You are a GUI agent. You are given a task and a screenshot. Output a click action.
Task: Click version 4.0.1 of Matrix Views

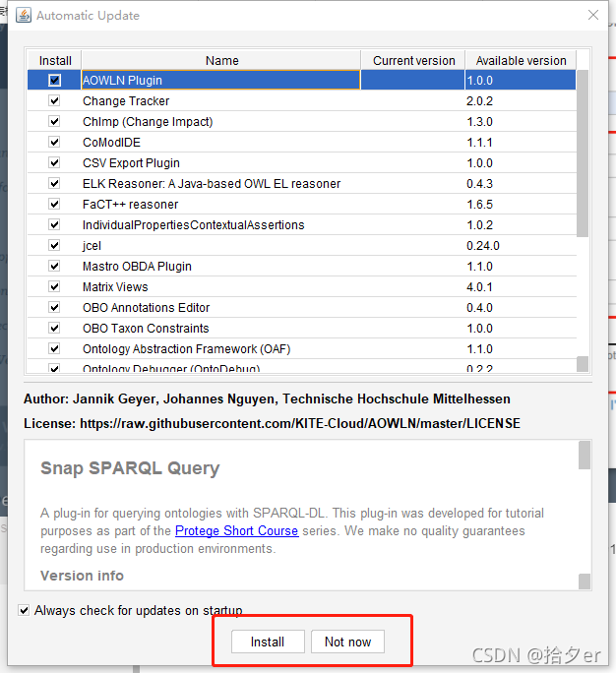(x=479, y=286)
